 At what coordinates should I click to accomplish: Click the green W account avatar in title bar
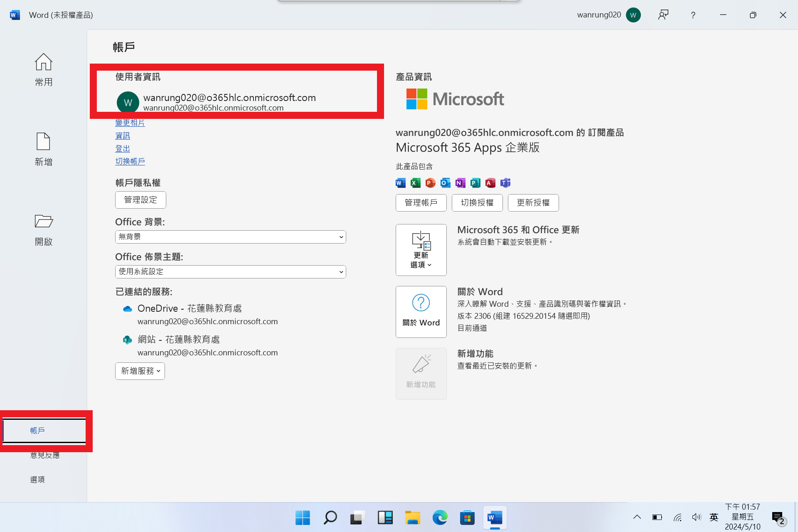(633, 15)
